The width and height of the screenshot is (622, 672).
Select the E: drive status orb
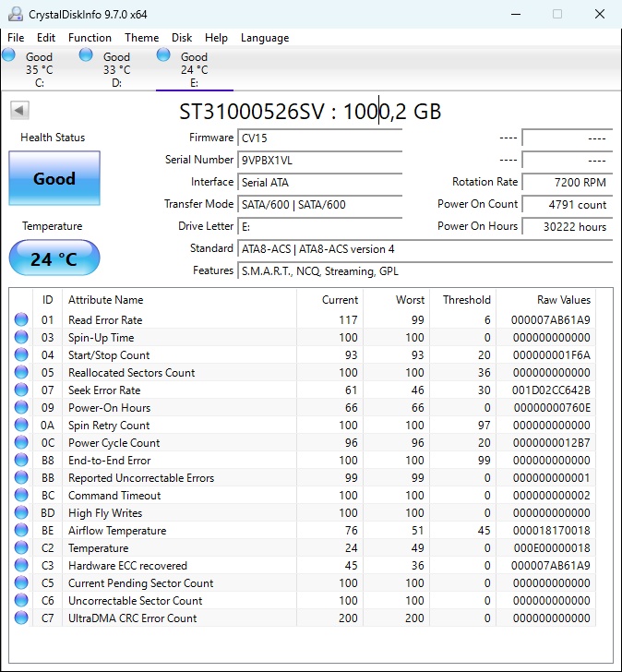click(x=163, y=55)
